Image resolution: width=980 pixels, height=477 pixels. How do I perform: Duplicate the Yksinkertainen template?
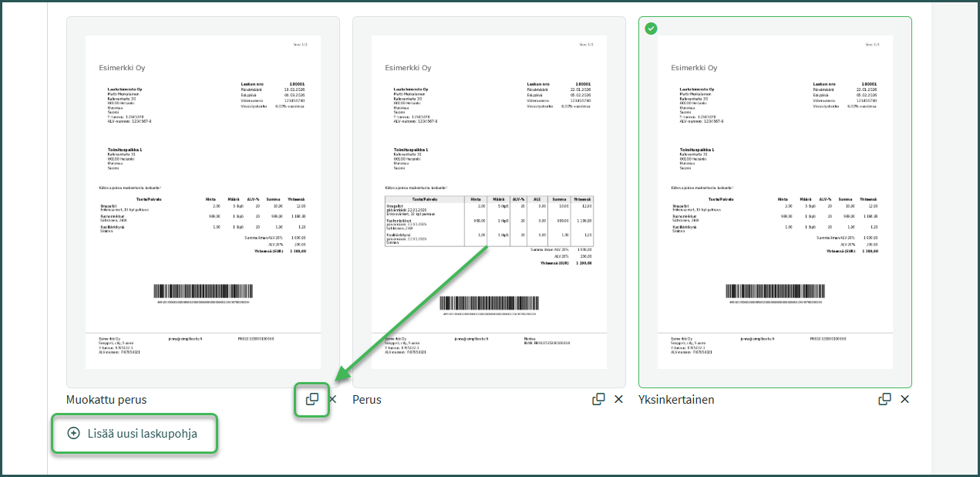[885, 399]
